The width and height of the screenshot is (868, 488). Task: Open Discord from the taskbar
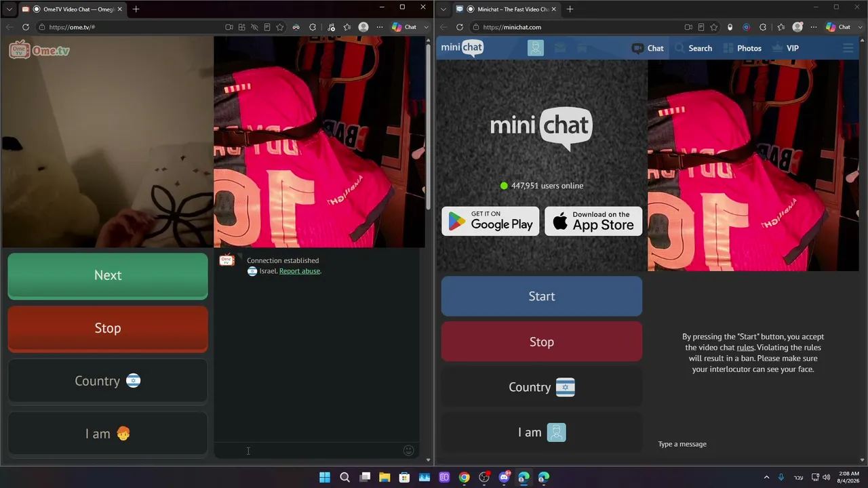pos(504,477)
